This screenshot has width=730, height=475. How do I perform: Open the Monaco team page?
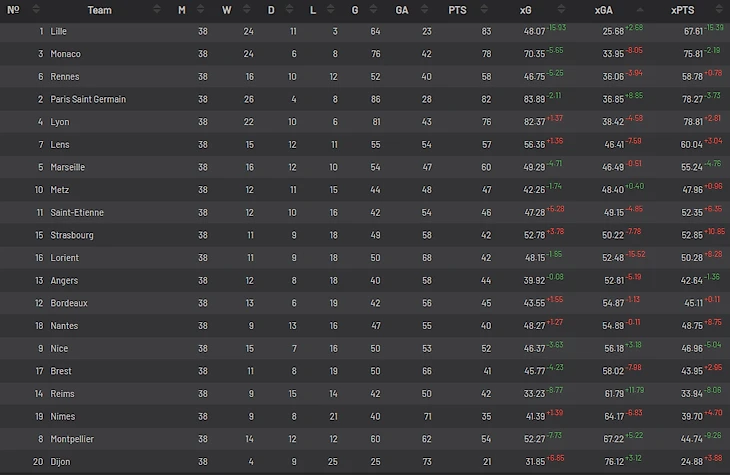(x=65, y=54)
